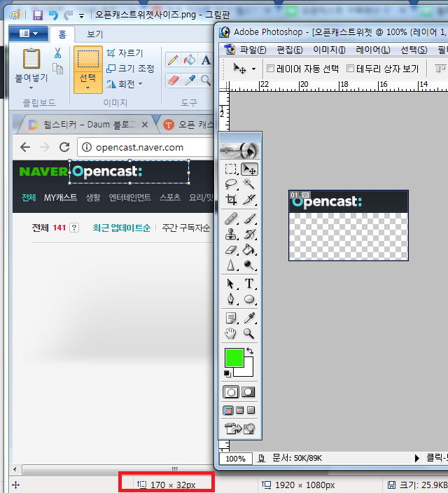Image resolution: width=448 pixels, height=493 pixels.
Task: Enable 레이어 자동 선택 checkbox
Action: 270,68
